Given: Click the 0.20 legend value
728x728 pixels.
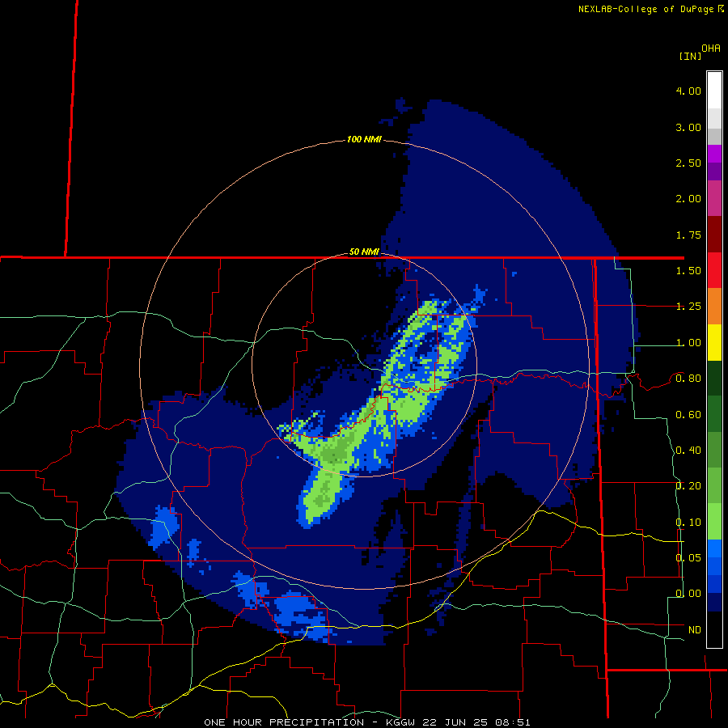Looking at the screenshot, I should (688, 486).
